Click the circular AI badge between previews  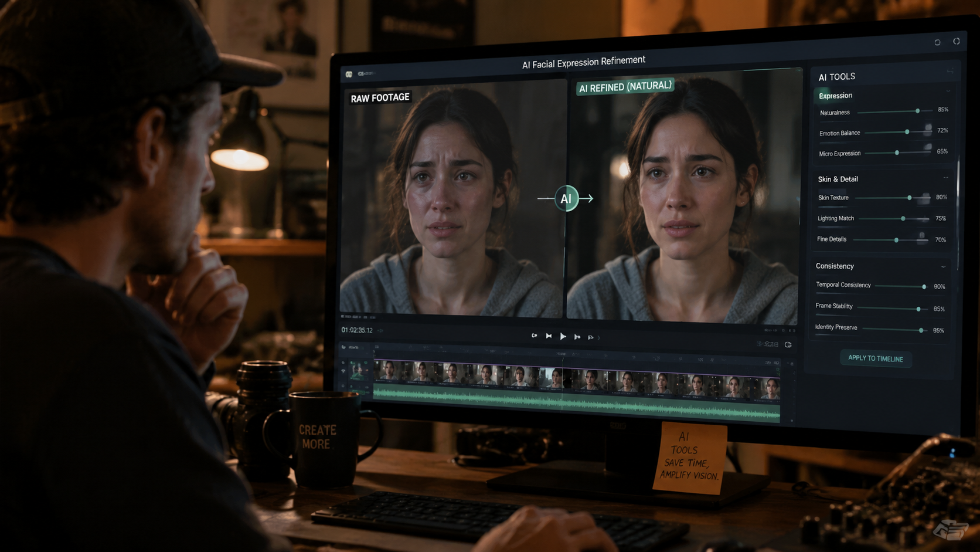[x=566, y=198]
